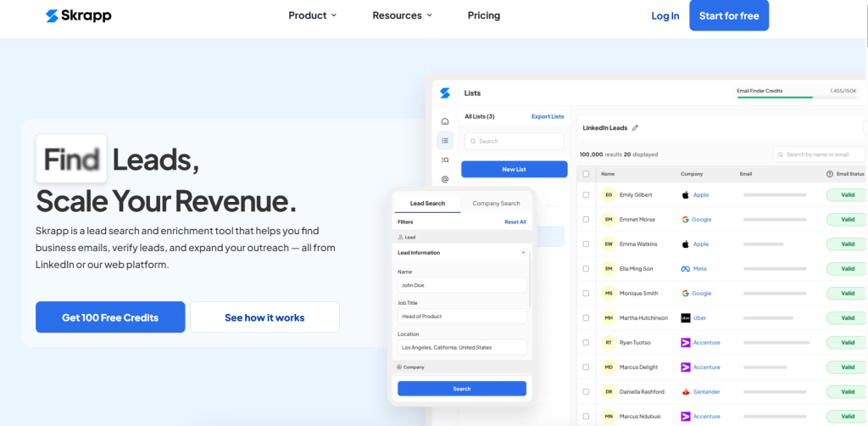Screen dimensions: 868x426
Task: Open the search-list icon in the sidebar
Action: tap(445, 160)
